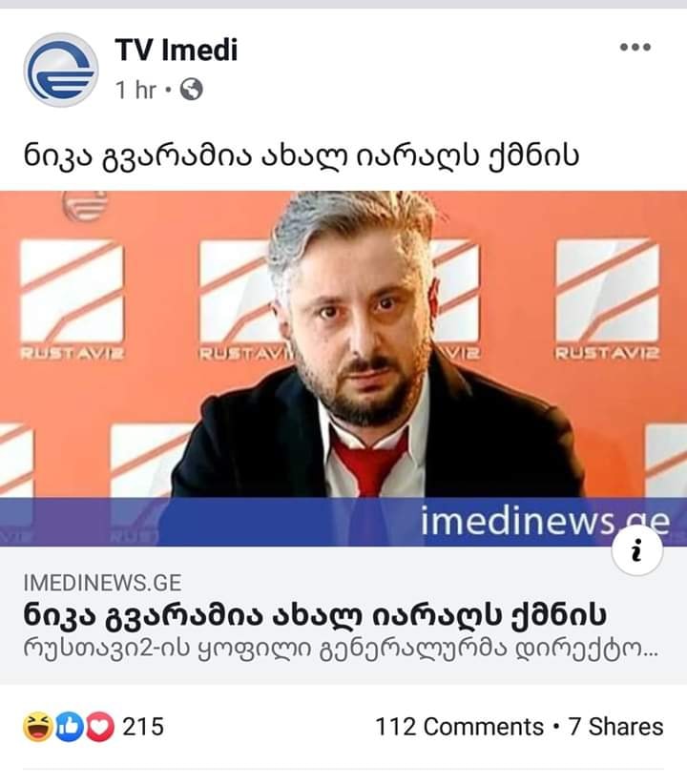The width and height of the screenshot is (687, 784).
Task: Open the TV Imedi page name
Action: point(177,50)
